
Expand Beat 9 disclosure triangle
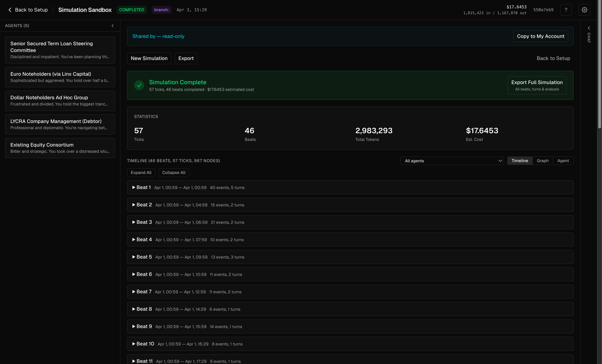134,326
